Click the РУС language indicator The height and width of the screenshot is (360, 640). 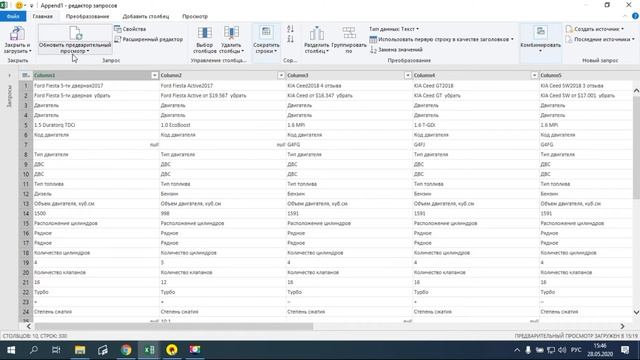[x=576, y=350]
